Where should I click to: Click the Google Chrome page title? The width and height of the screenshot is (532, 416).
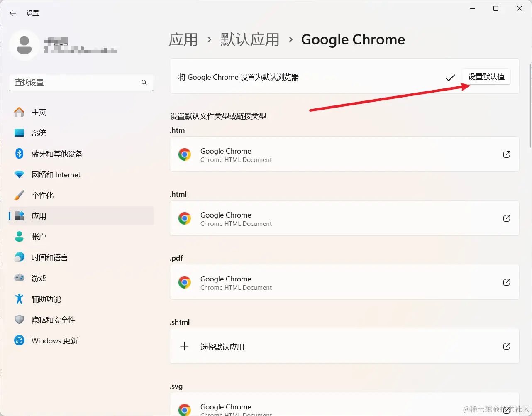[353, 39]
